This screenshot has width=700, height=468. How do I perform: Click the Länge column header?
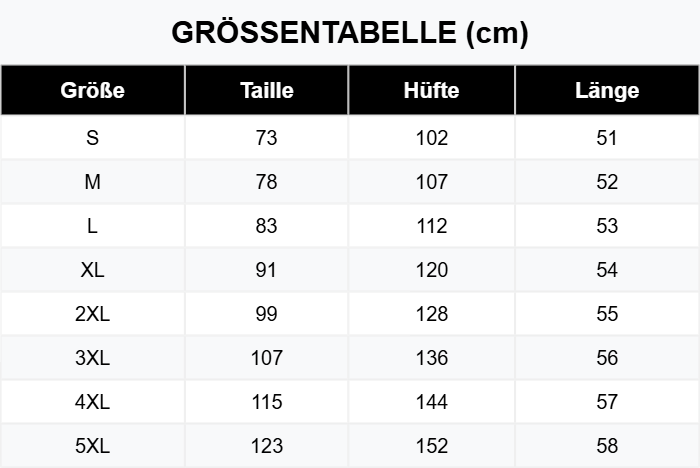[607, 90]
